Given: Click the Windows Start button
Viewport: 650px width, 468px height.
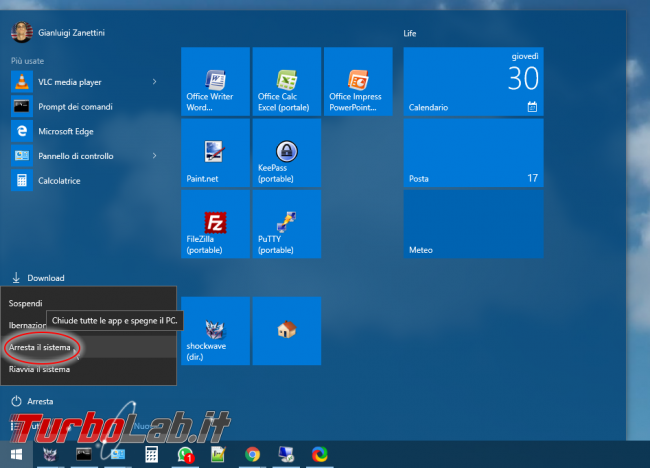Looking at the screenshot, I should pyautogui.click(x=16, y=454).
